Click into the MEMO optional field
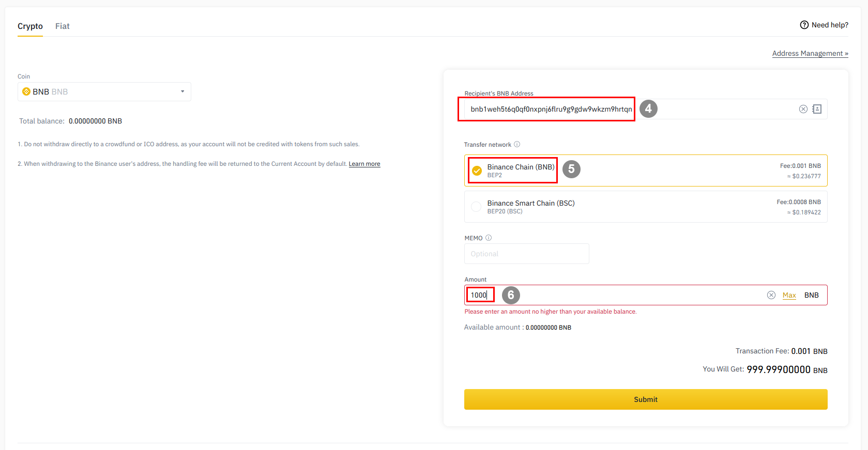 (x=526, y=254)
